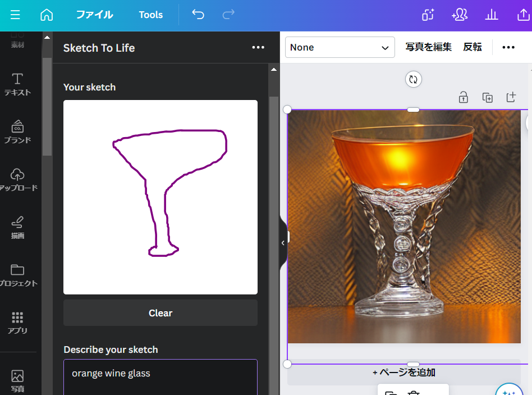Clear the current sketch
This screenshot has width=532, height=395.
point(160,313)
